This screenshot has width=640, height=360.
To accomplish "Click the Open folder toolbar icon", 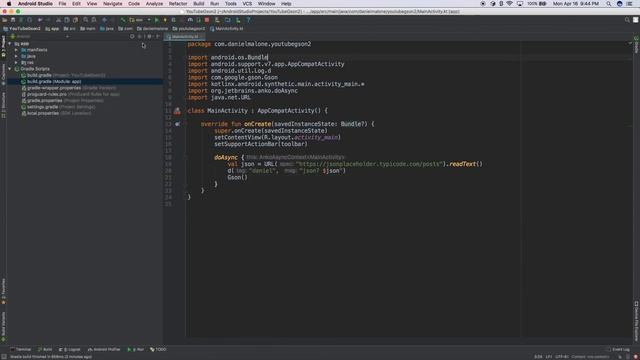I will click(x=5, y=20).
